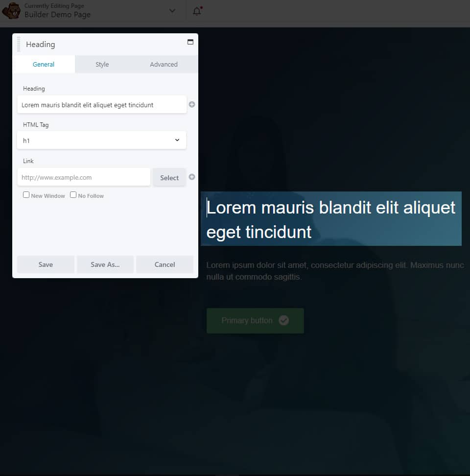
Task: Click the Save button
Action: [46, 264]
